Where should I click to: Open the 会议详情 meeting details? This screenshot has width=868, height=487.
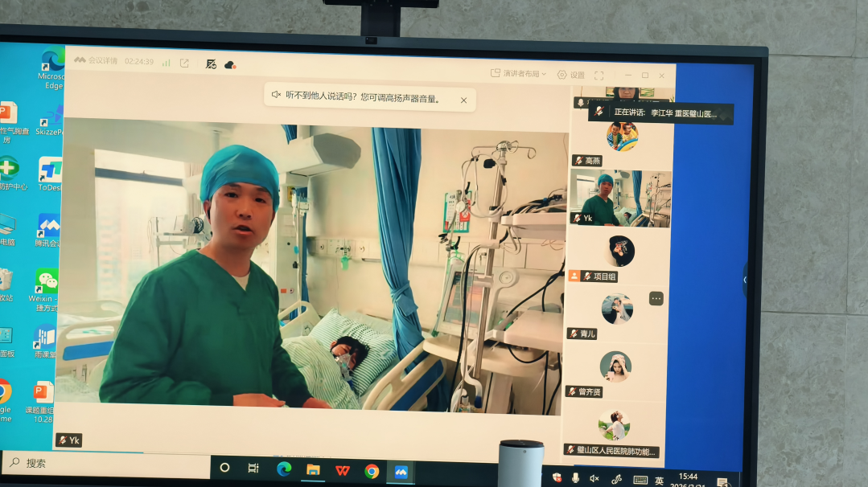pos(102,61)
